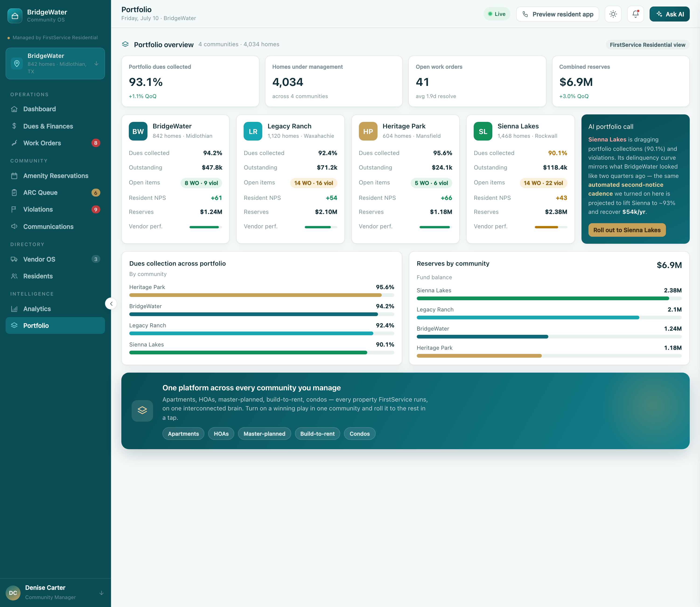The height and width of the screenshot is (607, 700).
Task: Click the sparkle icon on Ask AI
Action: pos(659,14)
